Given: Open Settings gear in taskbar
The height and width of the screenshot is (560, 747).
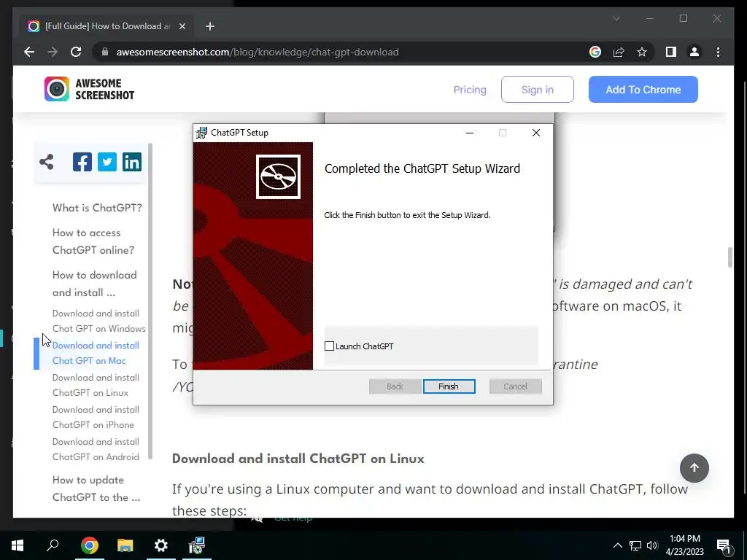Looking at the screenshot, I should pos(161,545).
